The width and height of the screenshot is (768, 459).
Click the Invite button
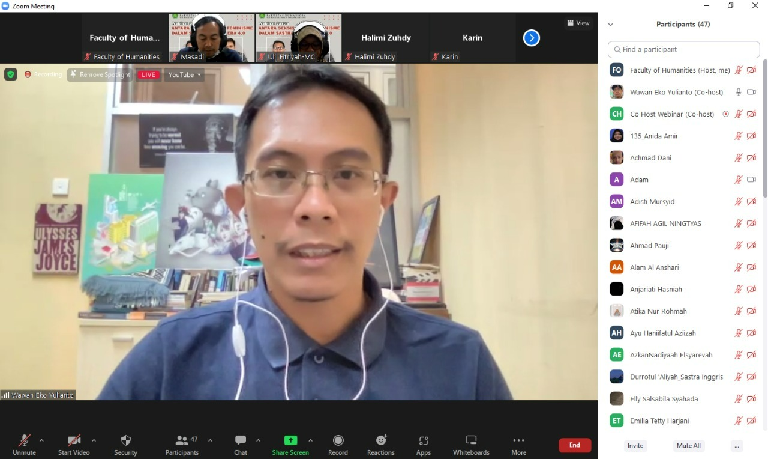coord(635,445)
